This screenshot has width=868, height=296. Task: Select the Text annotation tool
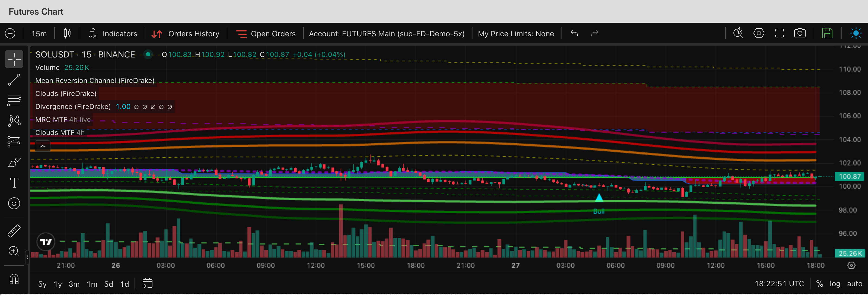click(14, 183)
